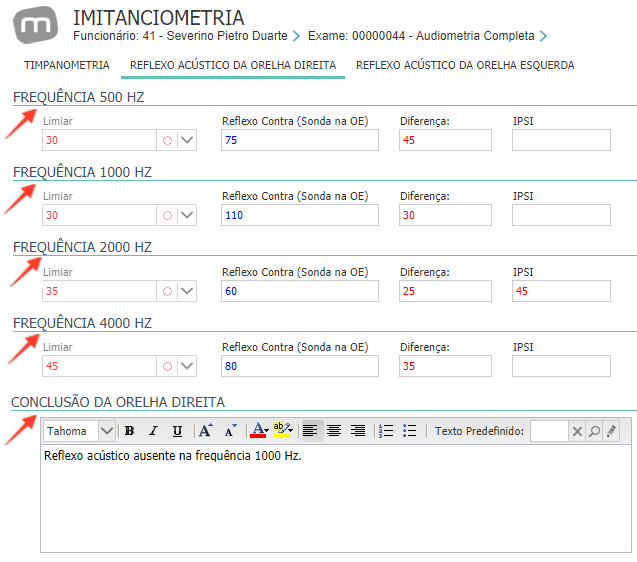Click the gray M application logo
The width and height of the screenshot is (637, 562).
click(35, 24)
